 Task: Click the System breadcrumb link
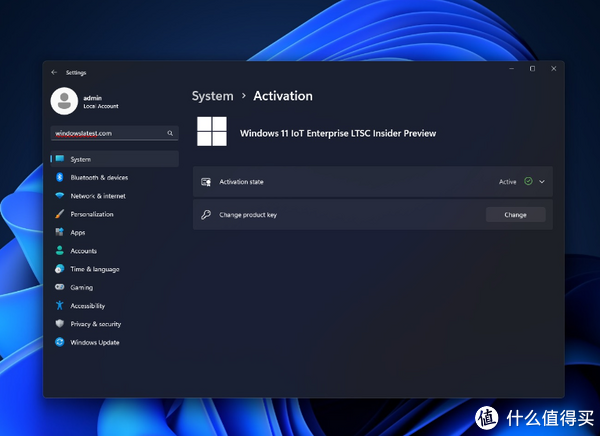pos(212,96)
